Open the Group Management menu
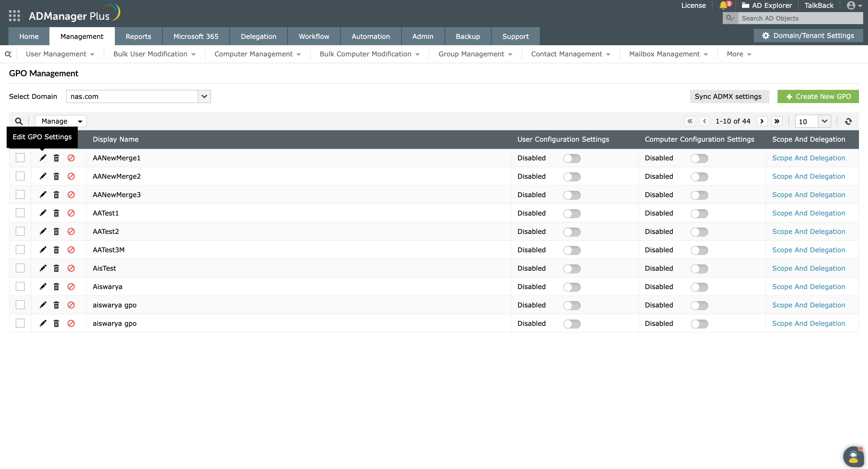Viewport: 868px width, 469px height. 475,54
